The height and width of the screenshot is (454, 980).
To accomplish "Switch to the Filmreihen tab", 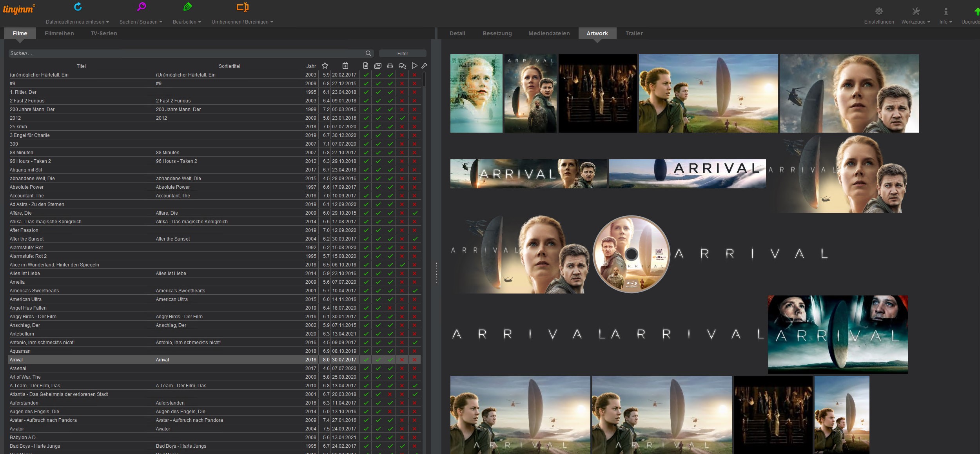I will pos(59,33).
